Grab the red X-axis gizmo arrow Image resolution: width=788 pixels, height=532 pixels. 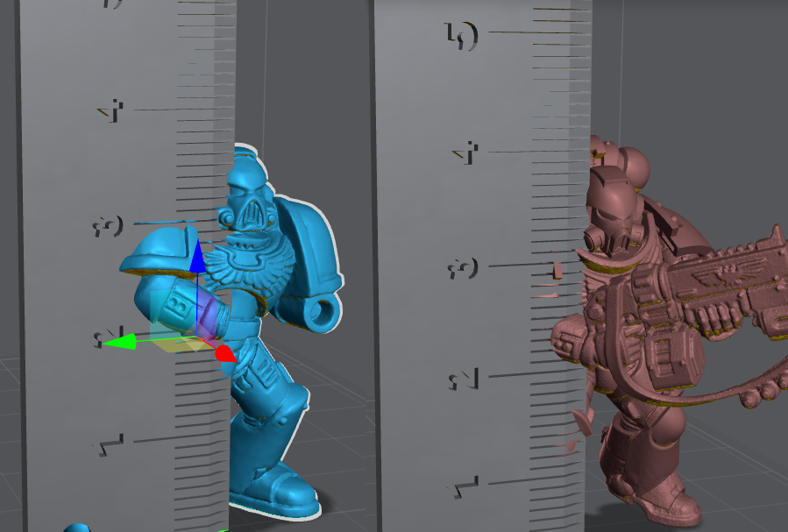coord(226,353)
